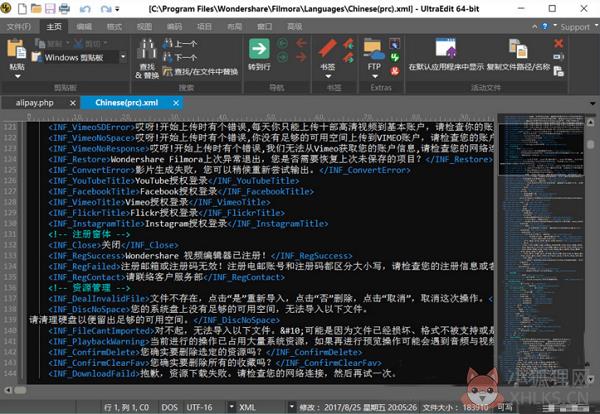The image size is (600, 414).
Task: Open the Windows 剪贴板 dropdown arrow
Action: click(x=123, y=57)
